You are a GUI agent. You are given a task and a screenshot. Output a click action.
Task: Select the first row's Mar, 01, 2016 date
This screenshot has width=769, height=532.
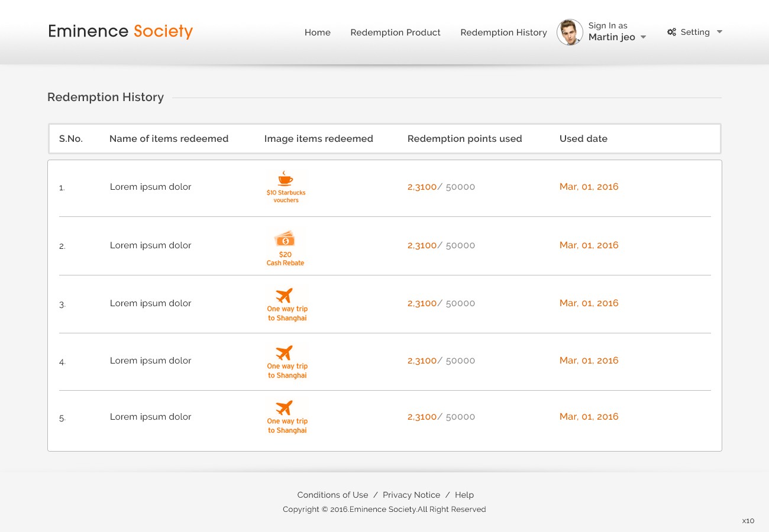coord(589,187)
